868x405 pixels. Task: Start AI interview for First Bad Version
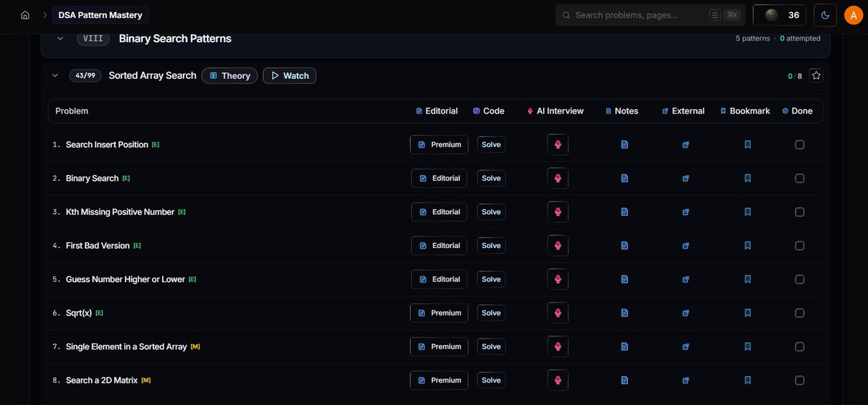pos(558,245)
